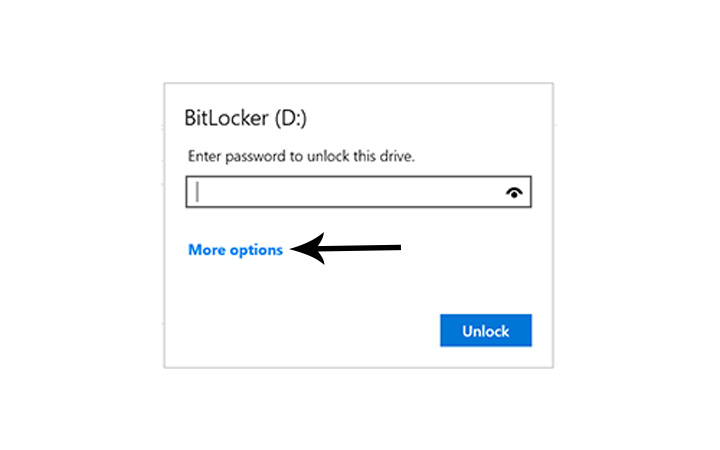Screen dimensions: 720x450
Task: Reveal password with the eye icon
Action: [x=514, y=193]
